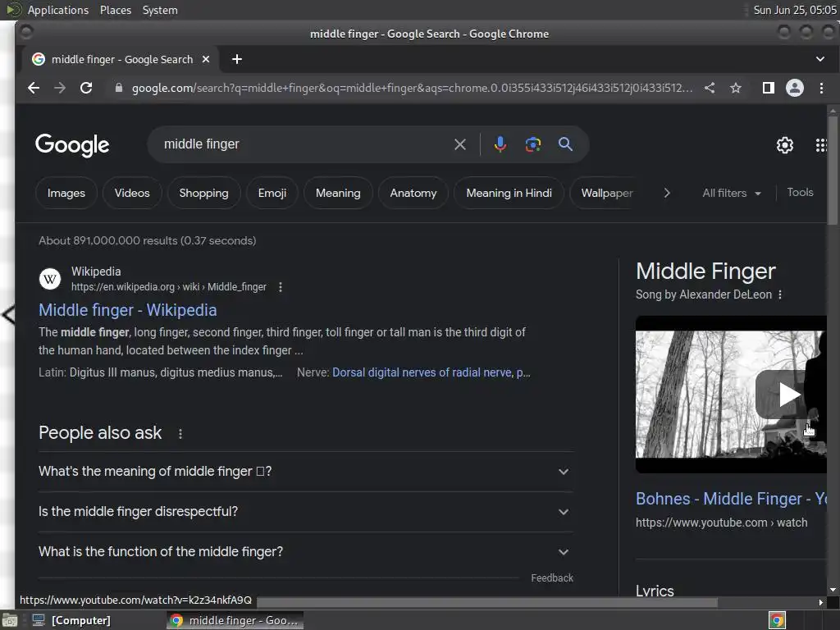Open Bohnes - Middle Finger YouTube link

tap(731, 499)
